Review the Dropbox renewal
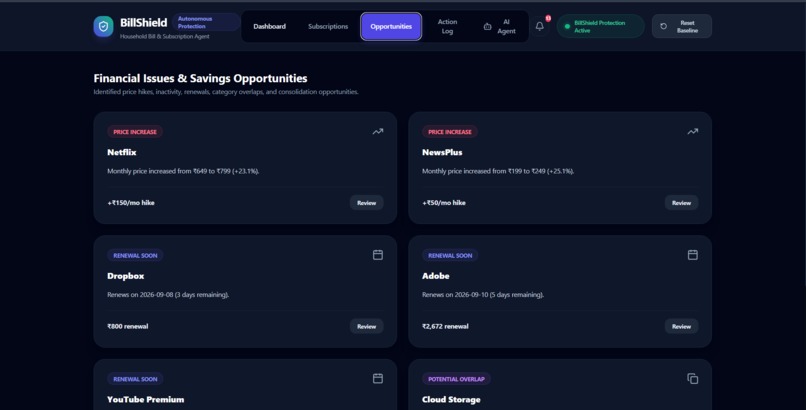The width and height of the screenshot is (806, 410). point(367,326)
